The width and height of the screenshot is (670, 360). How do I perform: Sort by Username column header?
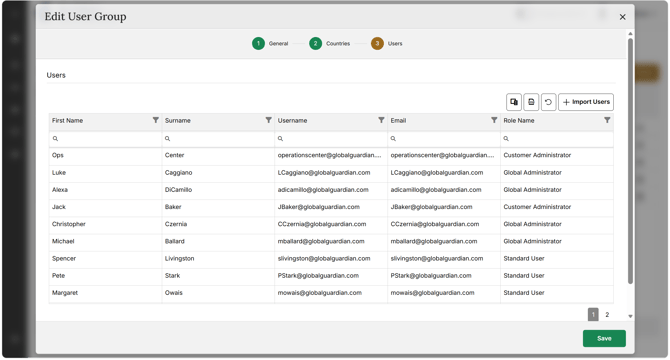pos(292,120)
